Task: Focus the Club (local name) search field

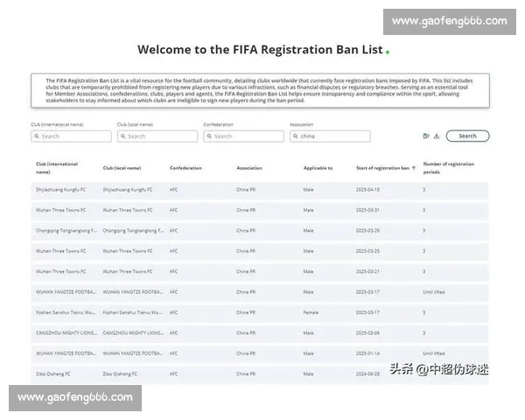Action: 157,136
